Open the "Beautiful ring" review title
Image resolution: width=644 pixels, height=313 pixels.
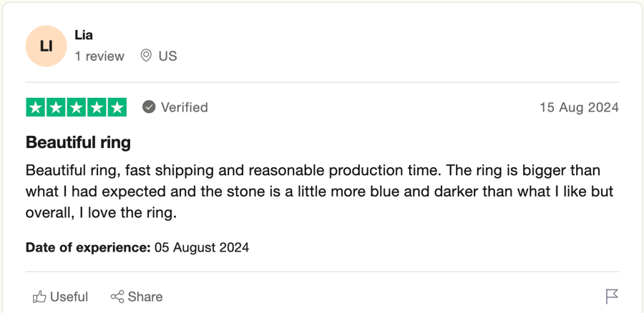[x=78, y=142]
